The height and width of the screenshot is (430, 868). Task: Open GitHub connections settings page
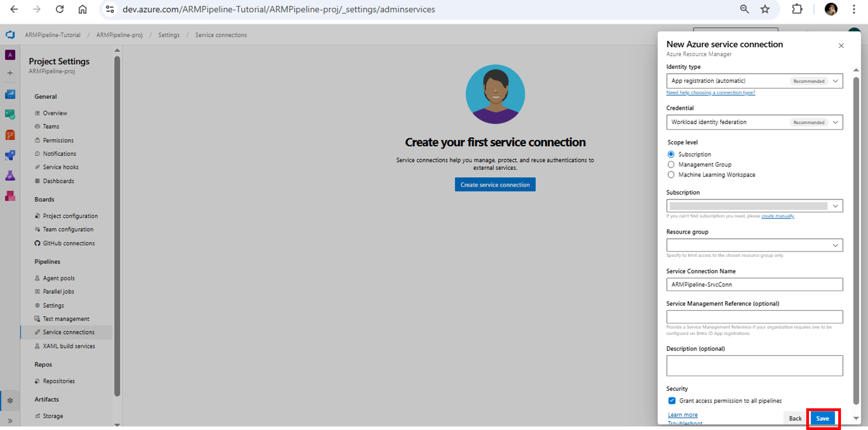coord(68,243)
